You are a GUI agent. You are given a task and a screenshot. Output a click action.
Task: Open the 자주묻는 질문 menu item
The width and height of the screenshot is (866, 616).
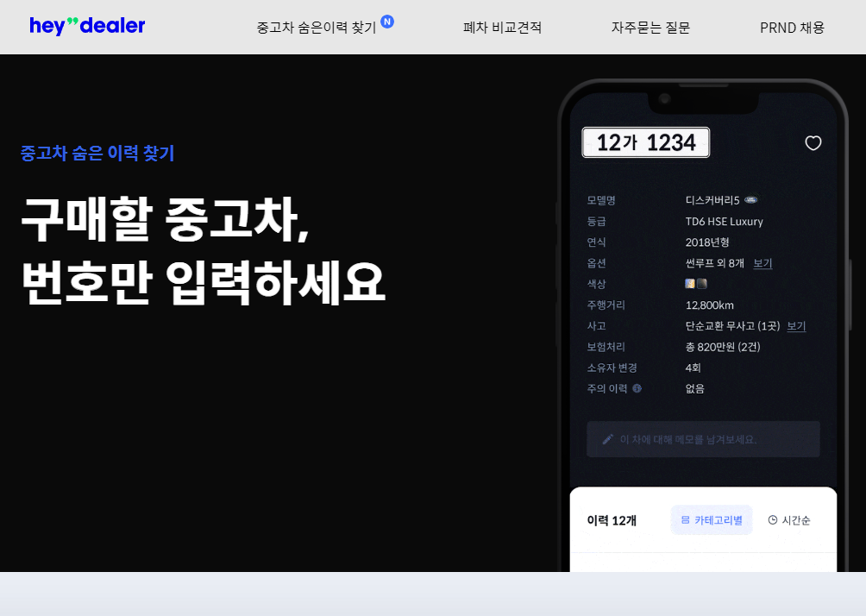[649, 27]
